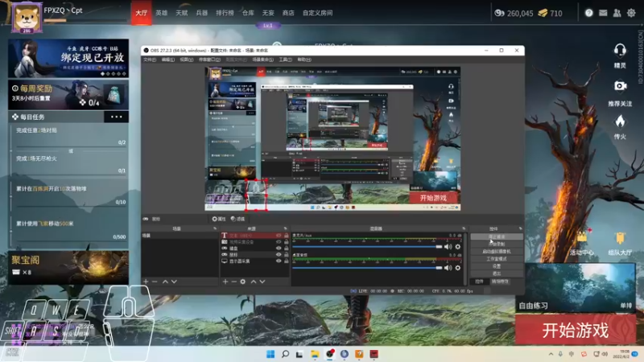
Task: Hide the 鼠标 source via eye icon
Action: pos(279,254)
